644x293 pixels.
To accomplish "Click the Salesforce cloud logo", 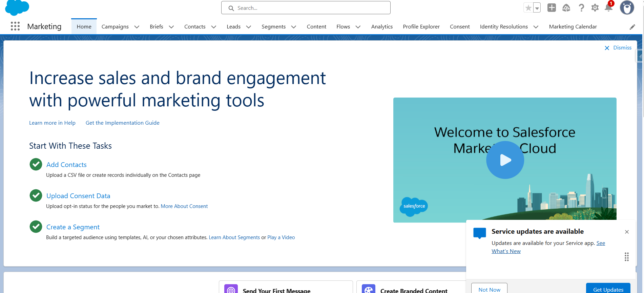I will pos(17,7).
